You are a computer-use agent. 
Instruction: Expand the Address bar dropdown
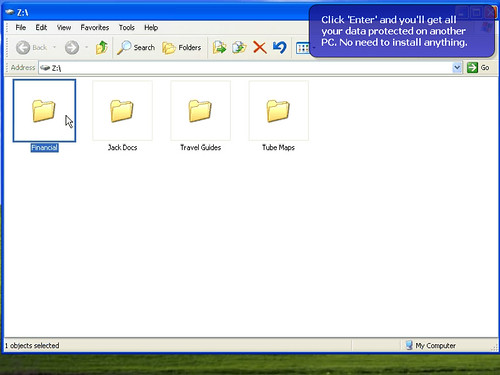click(457, 68)
